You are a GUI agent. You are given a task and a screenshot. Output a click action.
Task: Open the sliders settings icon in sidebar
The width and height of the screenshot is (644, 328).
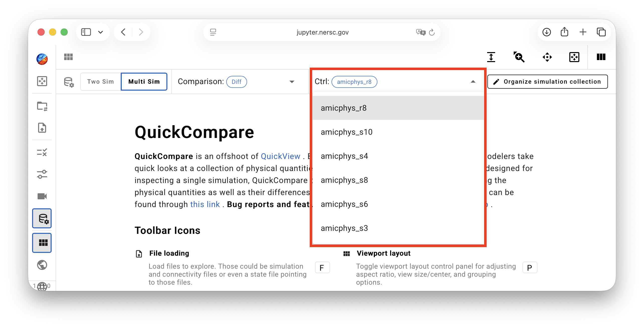point(42,174)
